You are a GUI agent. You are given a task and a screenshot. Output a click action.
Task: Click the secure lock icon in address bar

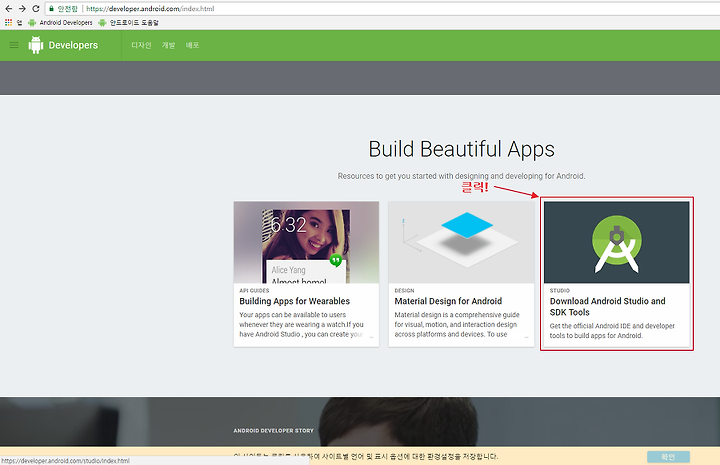51,9
